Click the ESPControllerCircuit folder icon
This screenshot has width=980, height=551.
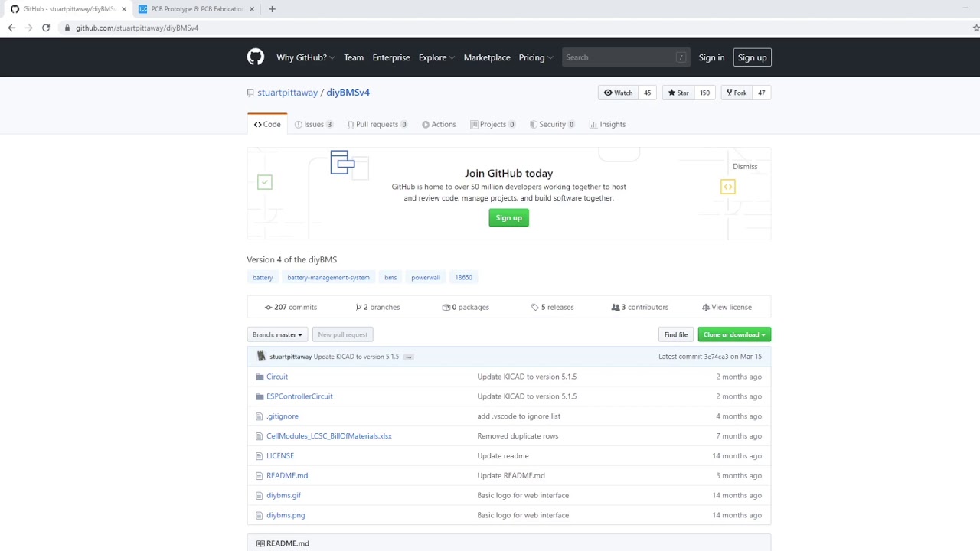point(260,397)
